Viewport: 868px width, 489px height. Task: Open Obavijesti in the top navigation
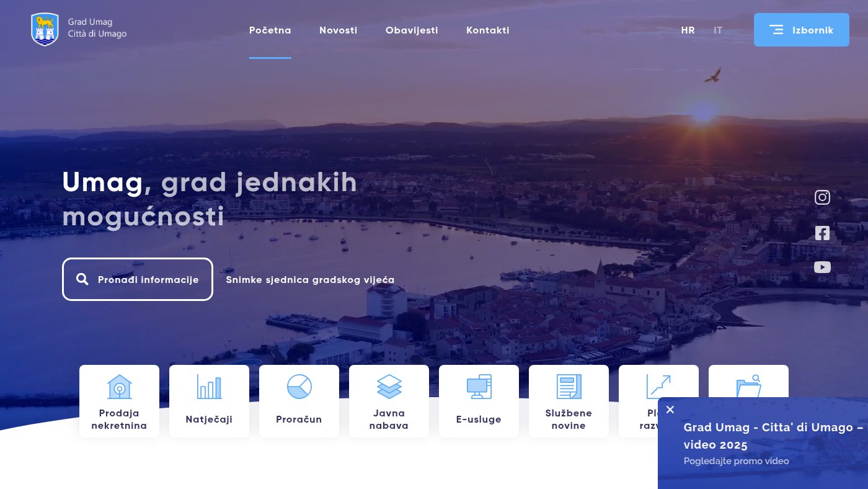pyautogui.click(x=412, y=30)
